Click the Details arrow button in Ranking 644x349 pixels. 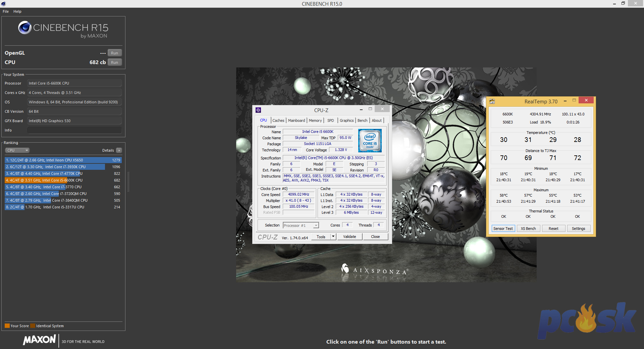pyautogui.click(x=119, y=150)
